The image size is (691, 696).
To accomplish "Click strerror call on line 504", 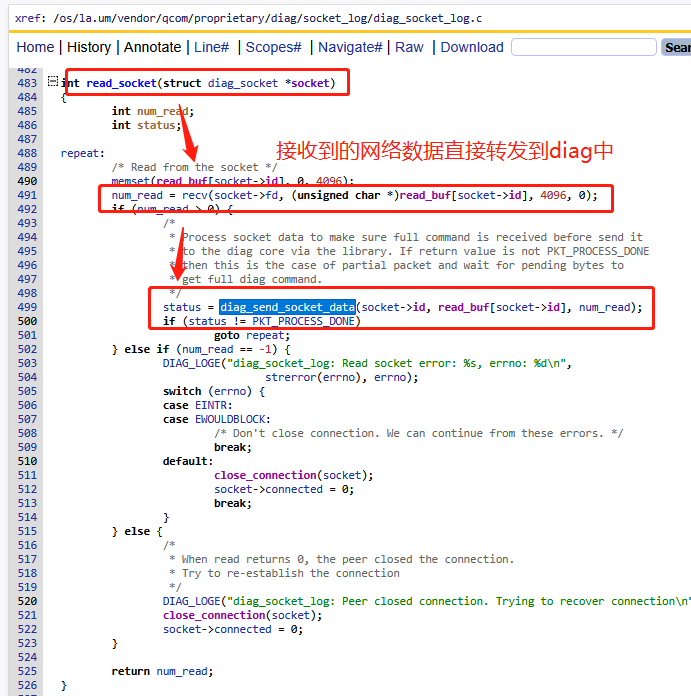I will (291, 377).
